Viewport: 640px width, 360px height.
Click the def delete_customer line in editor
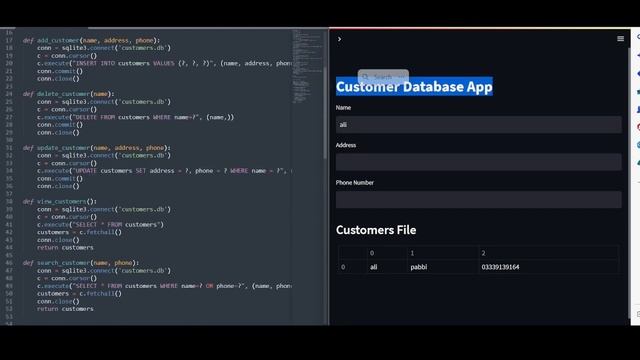point(69,94)
